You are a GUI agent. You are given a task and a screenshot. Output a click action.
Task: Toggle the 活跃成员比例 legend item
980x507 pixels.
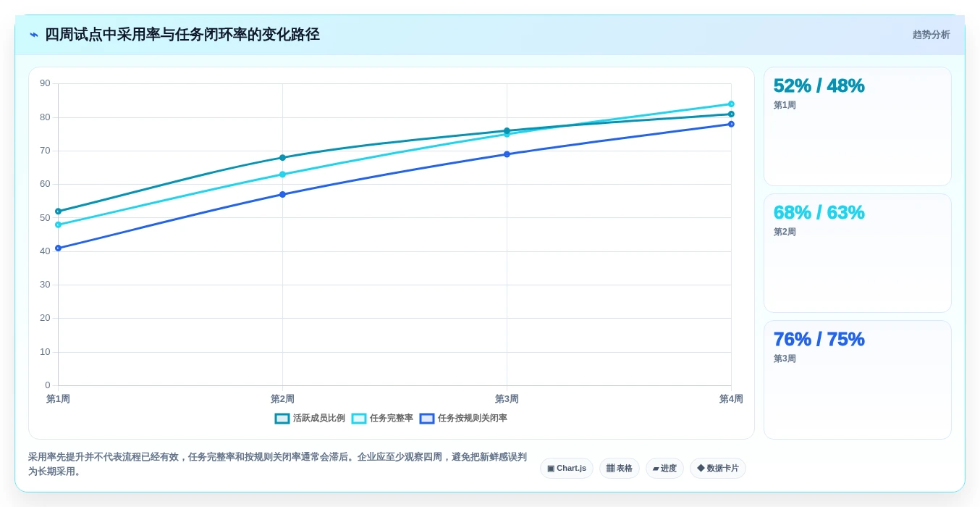tap(310, 418)
